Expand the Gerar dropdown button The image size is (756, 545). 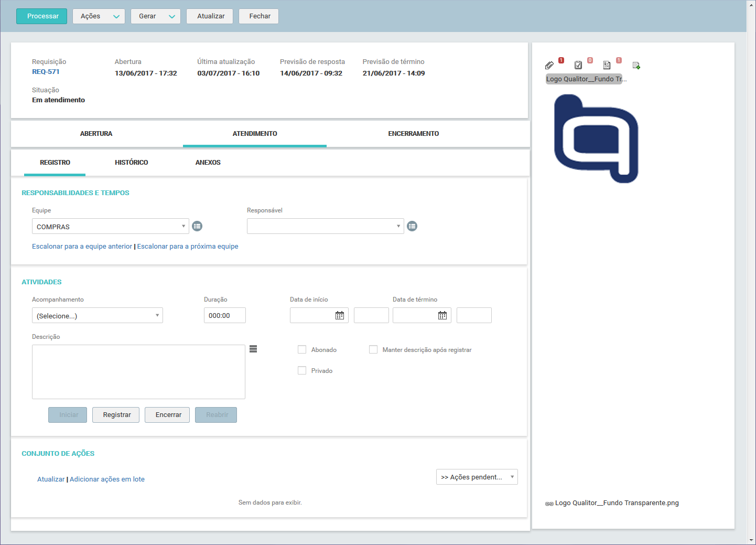point(156,16)
